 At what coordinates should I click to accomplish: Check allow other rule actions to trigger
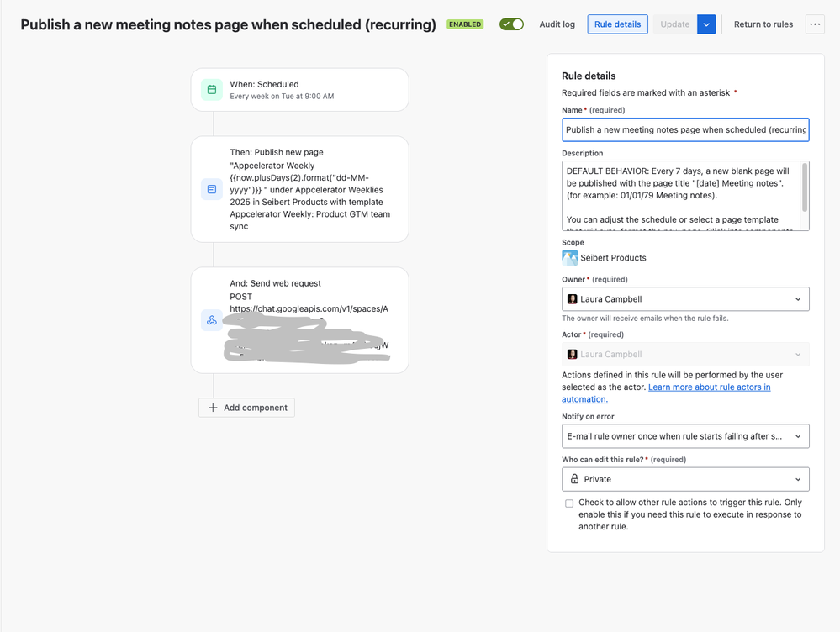pyautogui.click(x=569, y=503)
